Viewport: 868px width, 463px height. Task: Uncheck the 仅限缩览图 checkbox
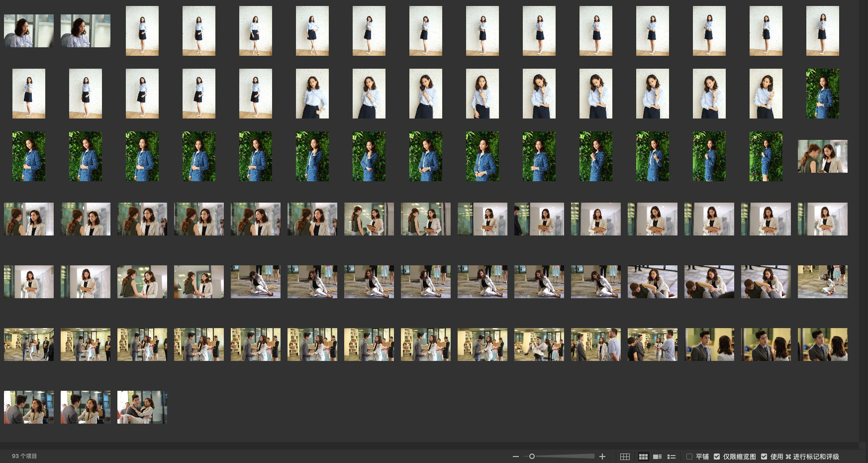tap(717, 457)
